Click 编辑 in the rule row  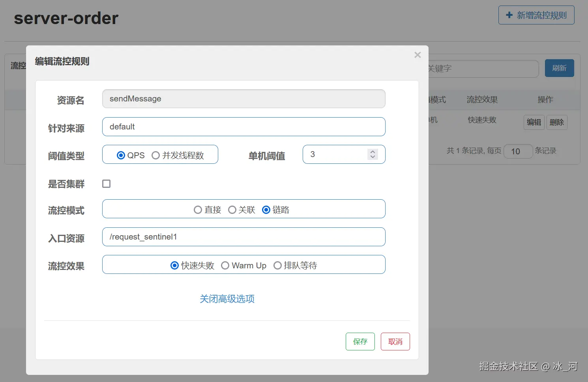coord(534,122)
